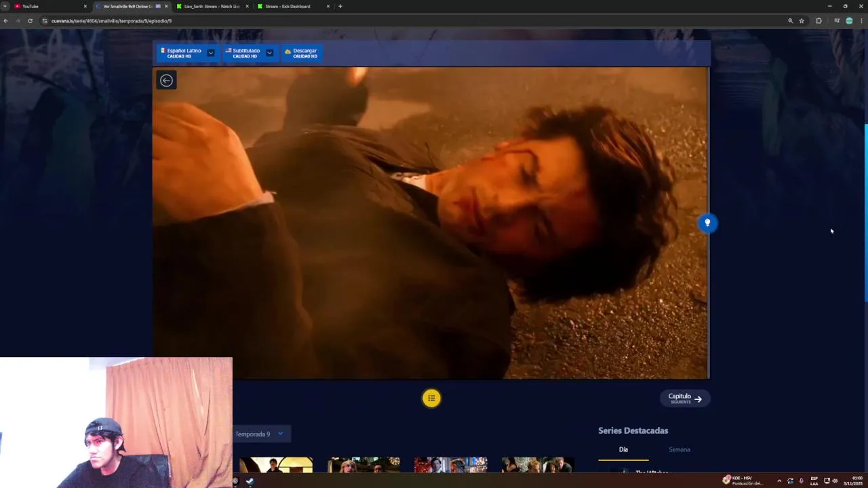Screen dimensions: 868x488
Task: Click the tab audio indicator on Smallville tab
Action: point(158,6)
